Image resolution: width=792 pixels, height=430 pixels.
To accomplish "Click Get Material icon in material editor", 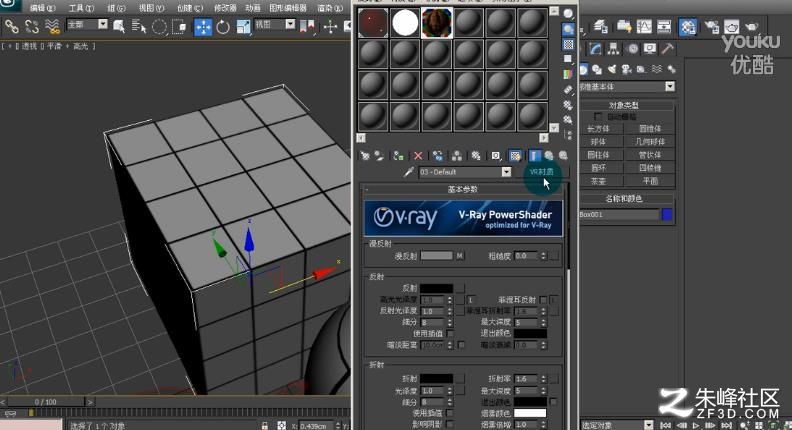I will click(365, 156).
